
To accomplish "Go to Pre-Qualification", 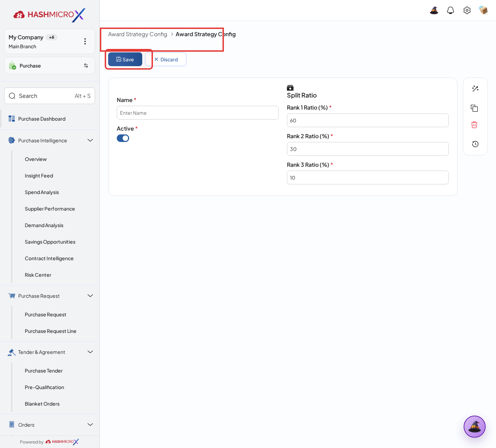I will pos(44,387).
